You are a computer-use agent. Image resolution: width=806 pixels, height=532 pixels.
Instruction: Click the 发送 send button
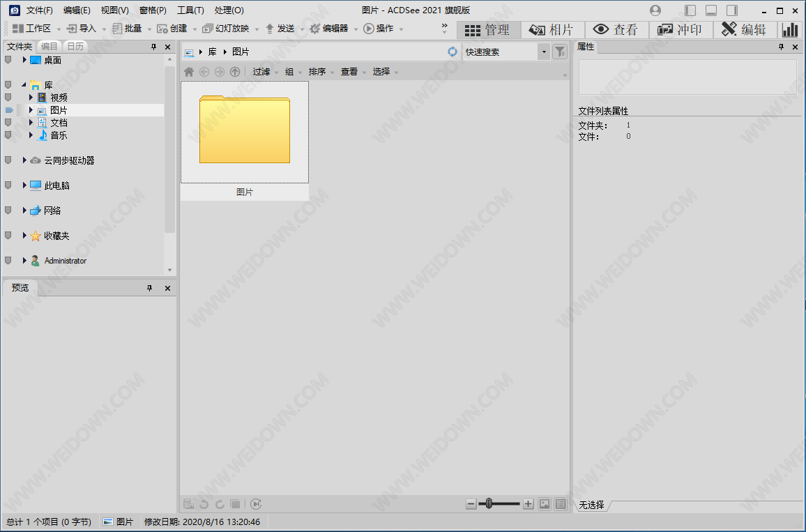pos(280,29)
